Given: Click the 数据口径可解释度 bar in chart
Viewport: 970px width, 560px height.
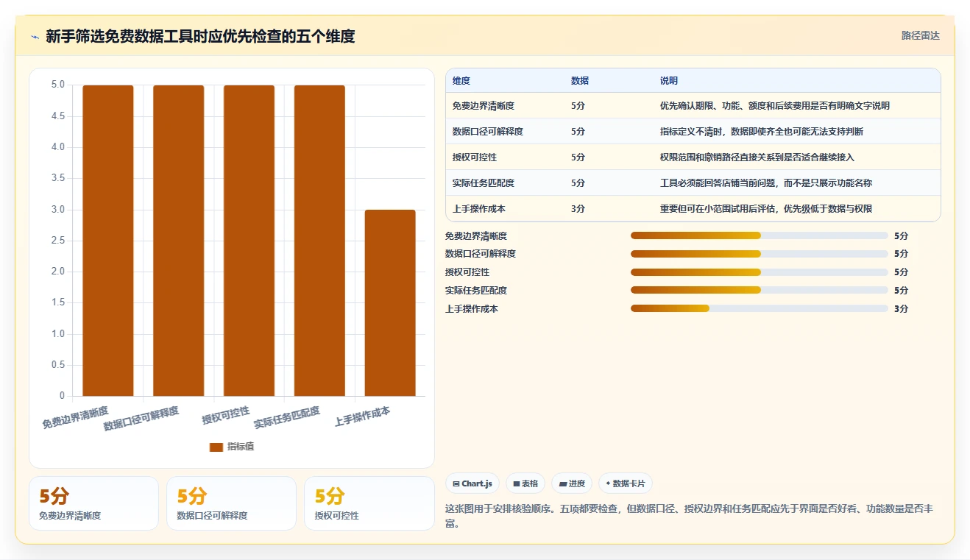Looking at the screenshot, I should pyautogui.click(x=178, y=241).
